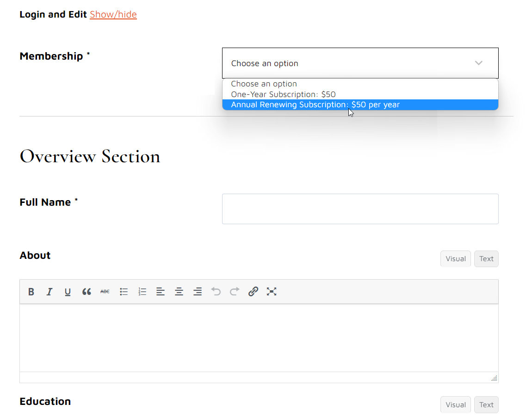The width and height of the screenshot is (532, 416).
Task: Select One-Year Subscription: $50 option
Action: tap(283, 94)
